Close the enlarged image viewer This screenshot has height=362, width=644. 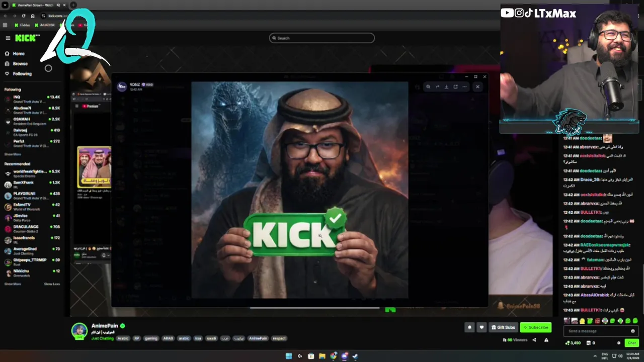477,86
